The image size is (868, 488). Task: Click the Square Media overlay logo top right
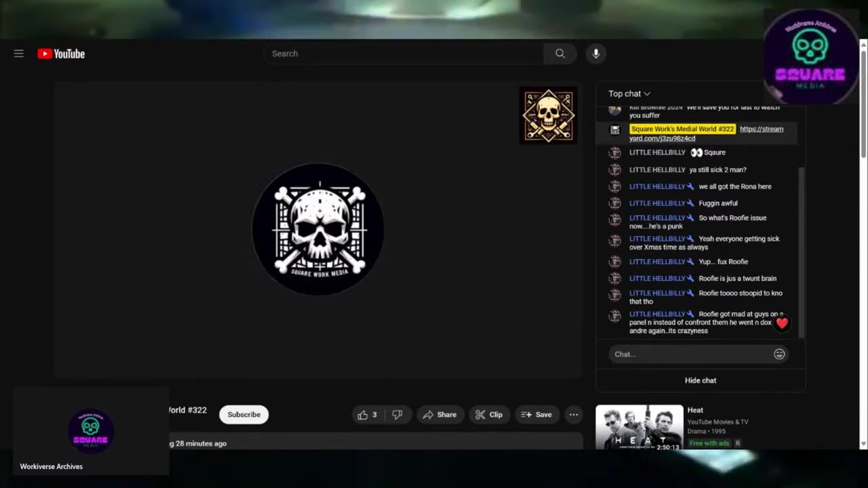pos(810,58)
